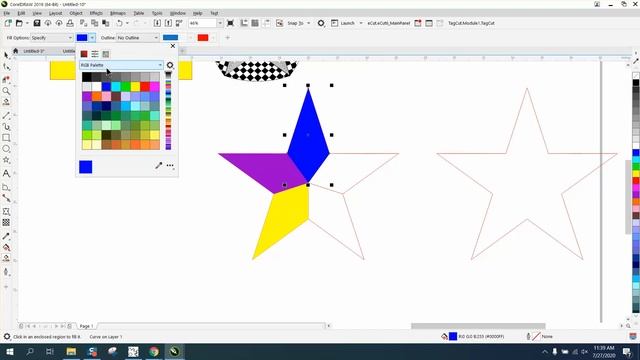The width and height of the screenshot is (640, 360).
Task: Expand the fill color picker arrow
Action: point(92,38)
